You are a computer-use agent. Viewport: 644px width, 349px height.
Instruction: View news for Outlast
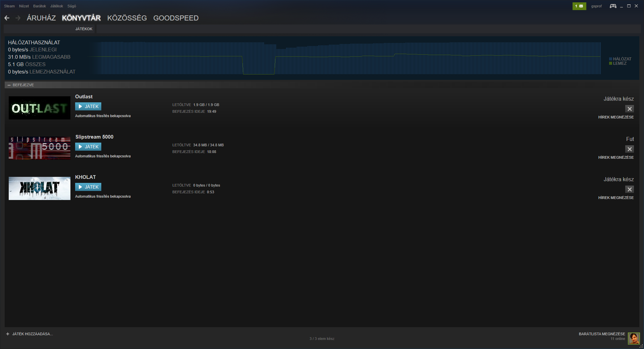point(616,117)
